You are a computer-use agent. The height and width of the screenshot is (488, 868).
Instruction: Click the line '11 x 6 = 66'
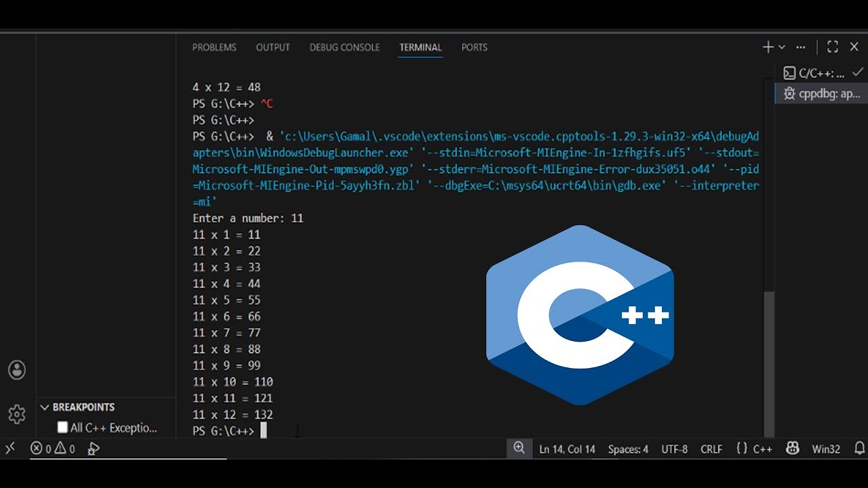coord(226,316)
